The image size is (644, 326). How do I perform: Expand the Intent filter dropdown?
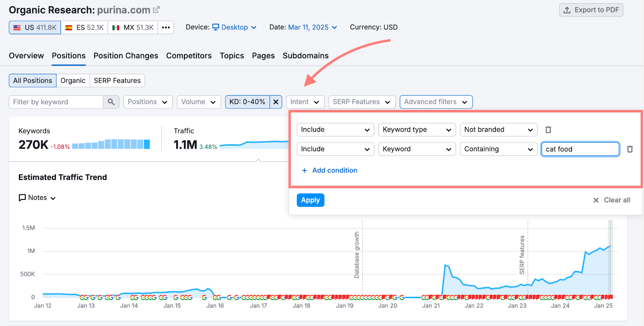point(305,102)
